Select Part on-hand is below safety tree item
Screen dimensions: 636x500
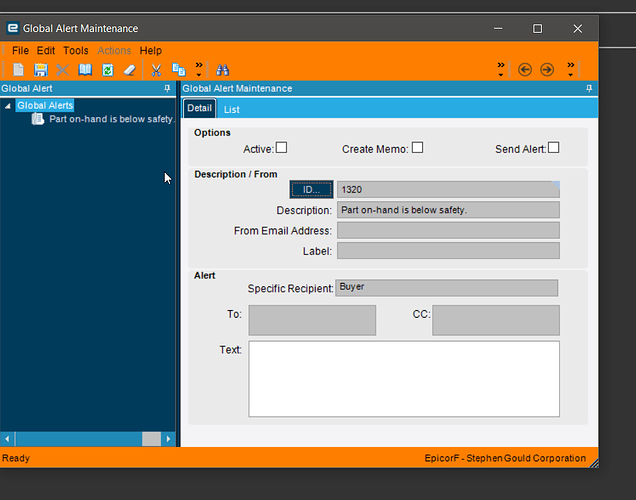coord(112,119)
